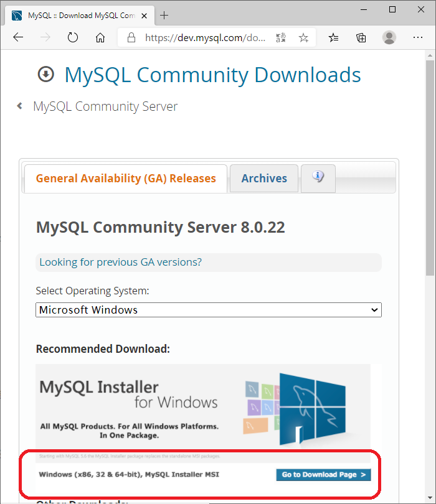
Task: Add page to favorites star icon
Action: (303, 38)
